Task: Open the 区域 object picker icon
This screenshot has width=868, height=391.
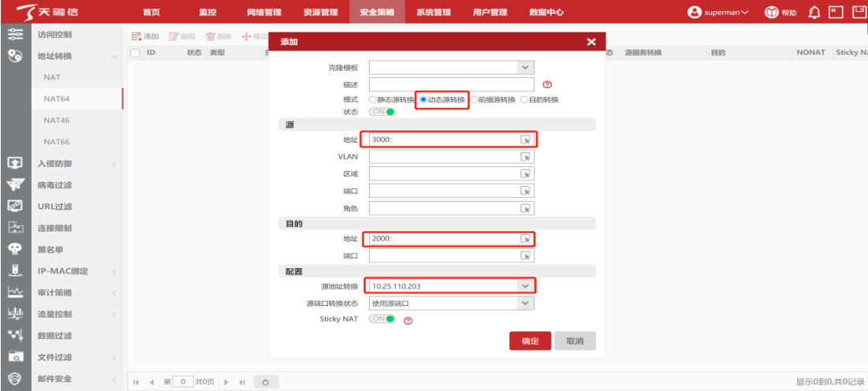Action: (x=525, y=174)
